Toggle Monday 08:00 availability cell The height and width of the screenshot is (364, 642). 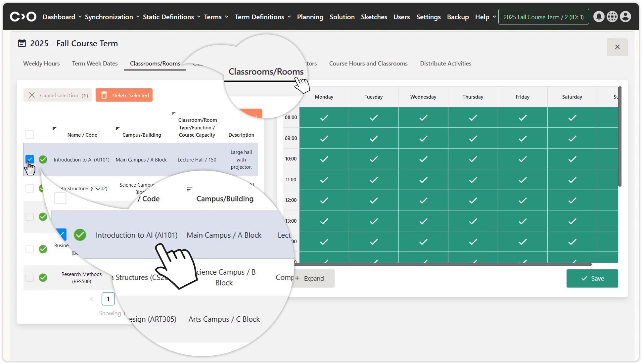[324, 117]
